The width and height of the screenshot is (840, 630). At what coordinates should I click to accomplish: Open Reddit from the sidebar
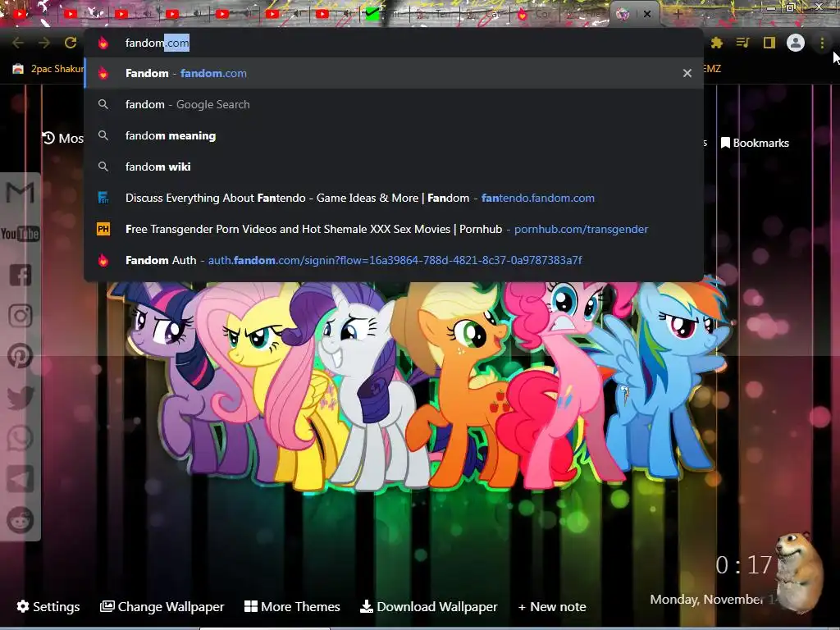[x=21, y=519]
